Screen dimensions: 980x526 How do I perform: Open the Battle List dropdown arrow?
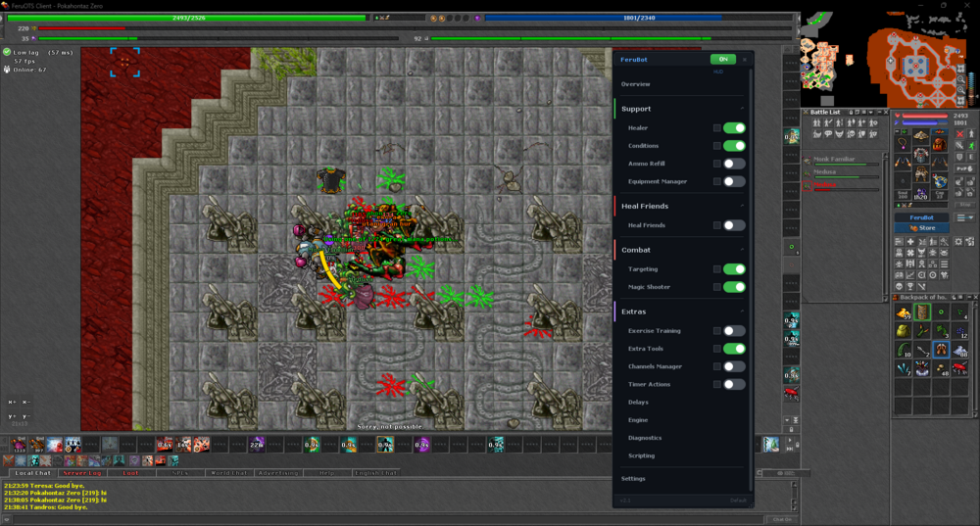click(870, 113)
